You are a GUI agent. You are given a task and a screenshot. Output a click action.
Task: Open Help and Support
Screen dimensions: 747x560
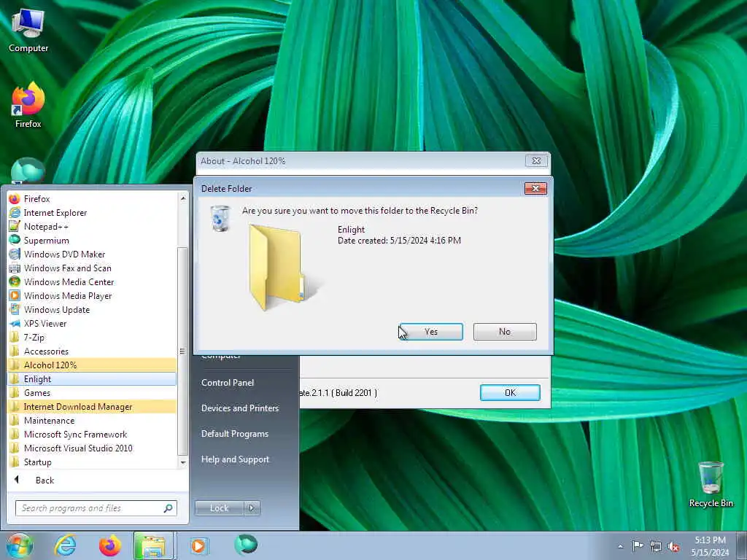pyautogui.click(x=235, y=459)
